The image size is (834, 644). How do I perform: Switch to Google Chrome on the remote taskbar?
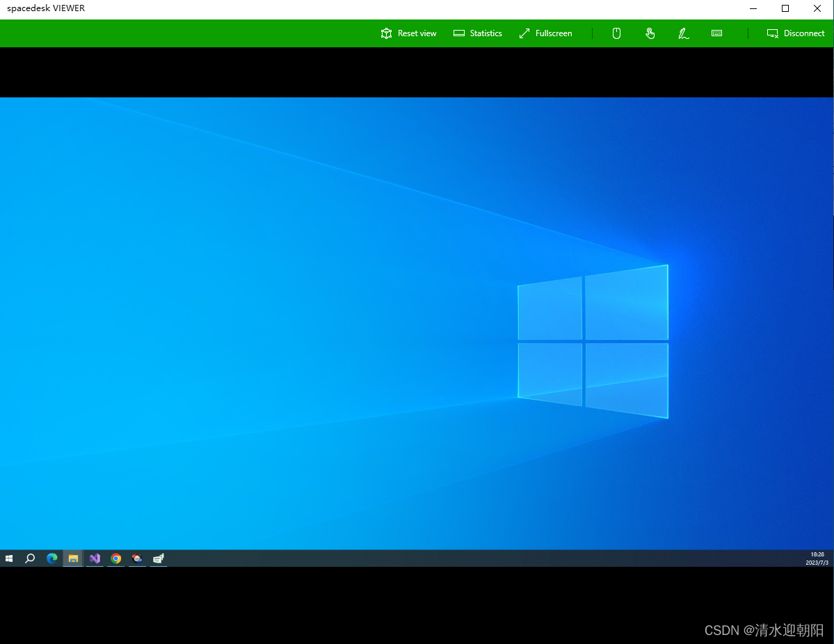[116, 558]
